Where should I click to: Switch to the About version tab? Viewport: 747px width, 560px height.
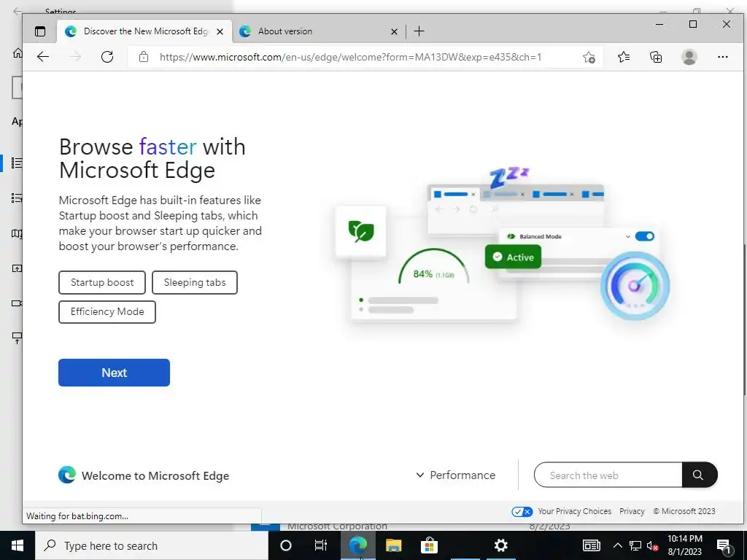318,31
